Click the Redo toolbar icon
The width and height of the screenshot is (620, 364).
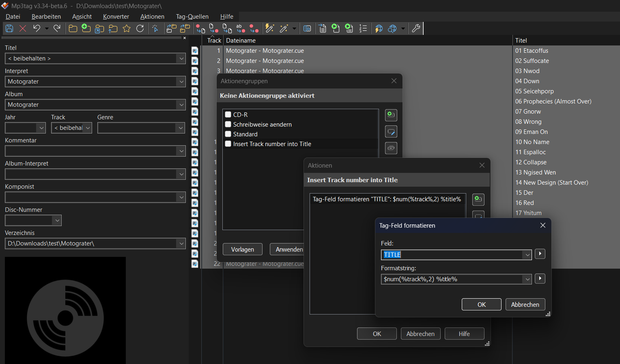[57, 28]
